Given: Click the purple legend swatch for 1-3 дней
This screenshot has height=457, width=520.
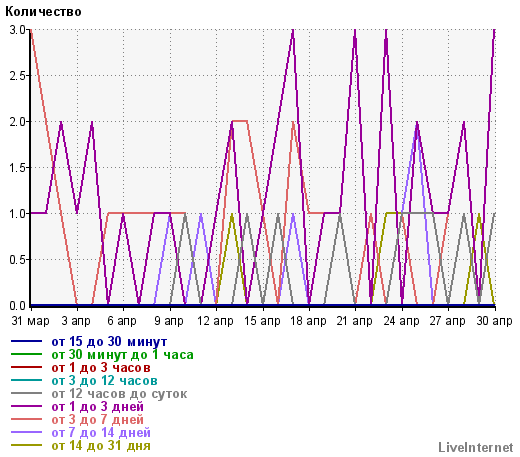Looking at the screenshot, I should (x=26, y=406).
